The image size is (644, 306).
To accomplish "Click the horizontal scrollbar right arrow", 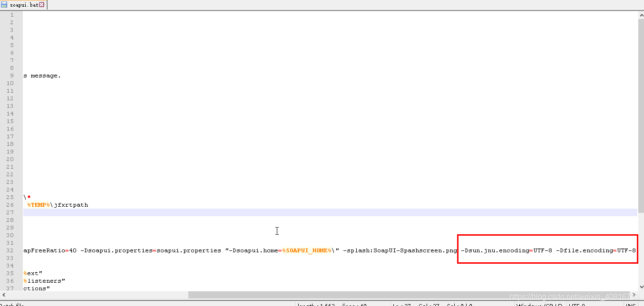I will click(634, 295).
